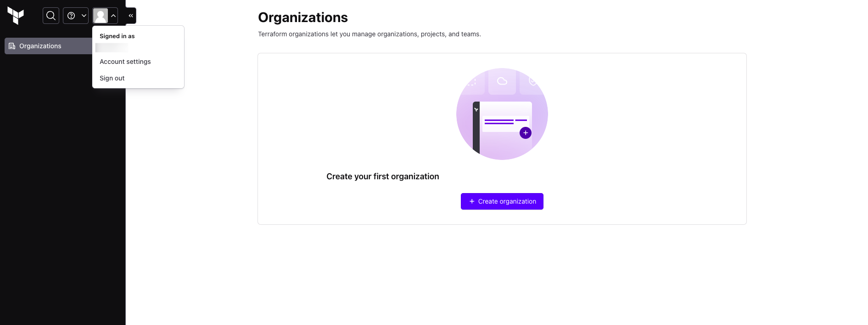Viewport: 868px width, 325px height.
Task: Click the Signed in as label
Action: (117, 36)
